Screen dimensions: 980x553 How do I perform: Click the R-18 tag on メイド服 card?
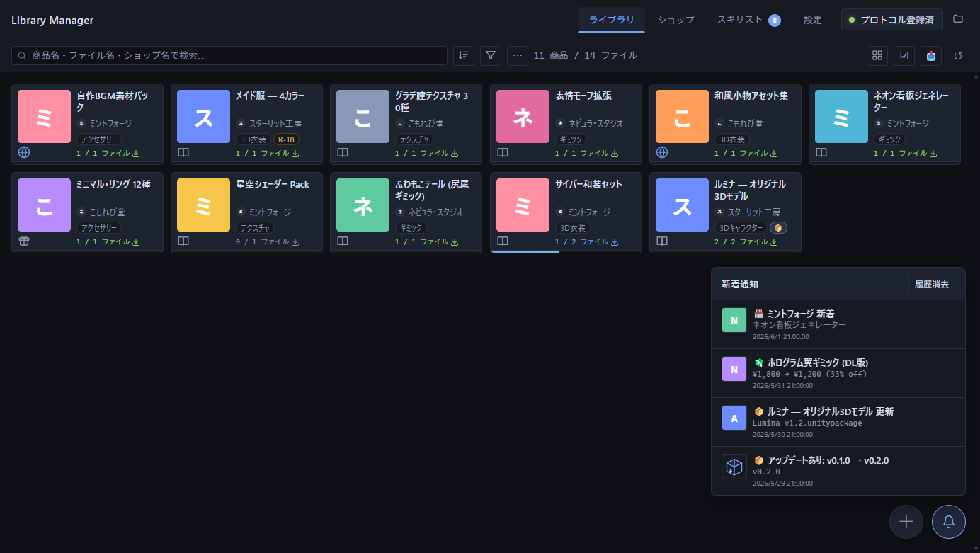click(286, 139)
